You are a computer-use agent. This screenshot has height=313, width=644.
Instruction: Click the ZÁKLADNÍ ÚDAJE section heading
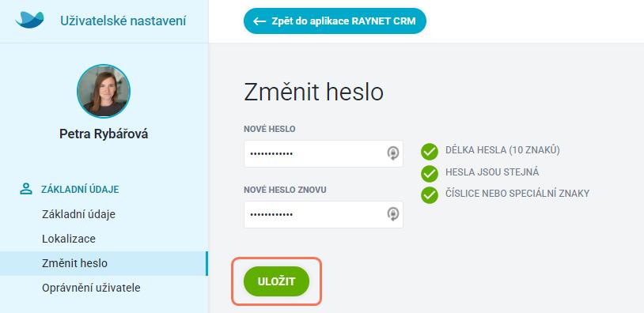(x=80, y=190)
